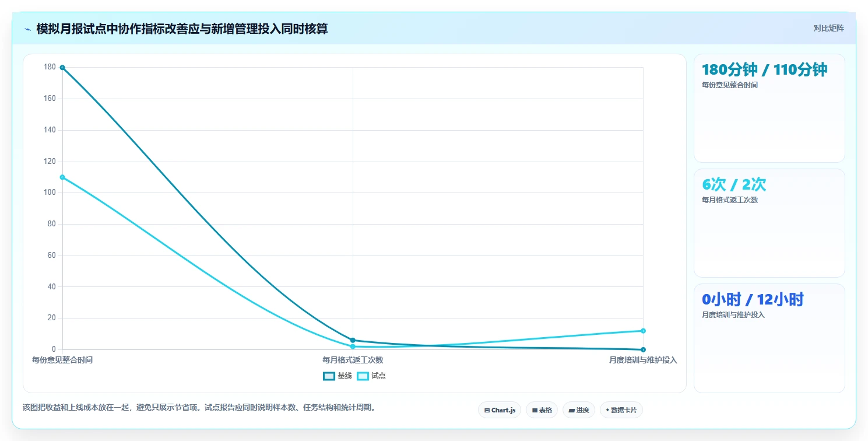Click 试点 point at 月度培训与维护投入

(643, 331)
